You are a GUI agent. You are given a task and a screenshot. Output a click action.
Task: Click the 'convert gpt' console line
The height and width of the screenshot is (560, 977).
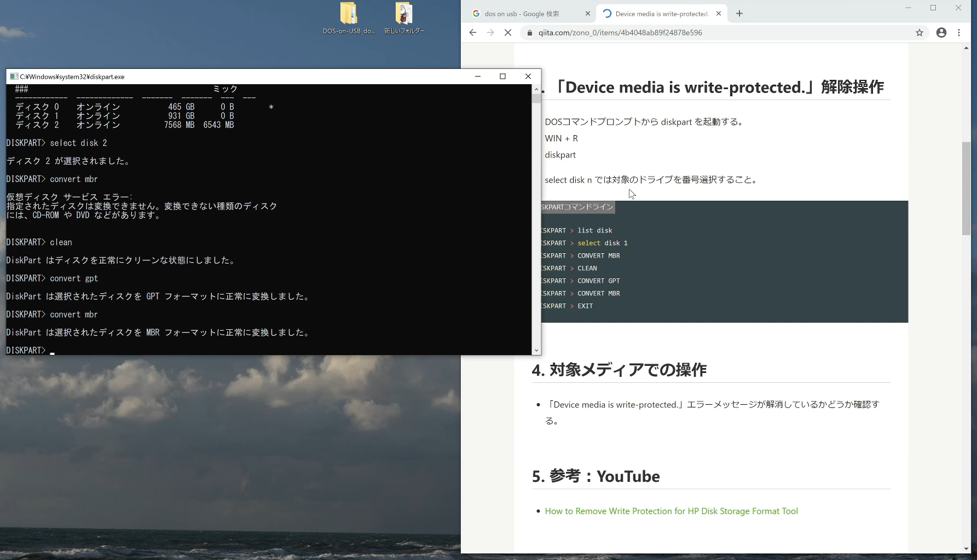pos(52,278)
